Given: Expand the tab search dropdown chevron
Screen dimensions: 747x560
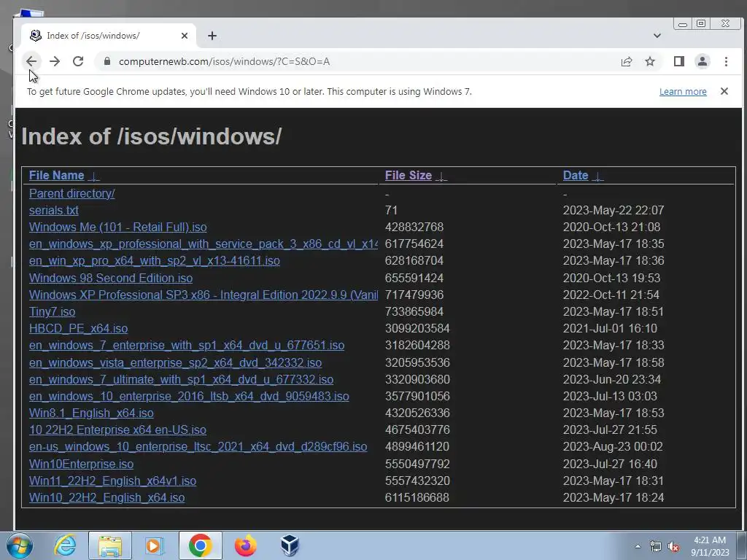Looking at the screenshot, I should (657, 36).
